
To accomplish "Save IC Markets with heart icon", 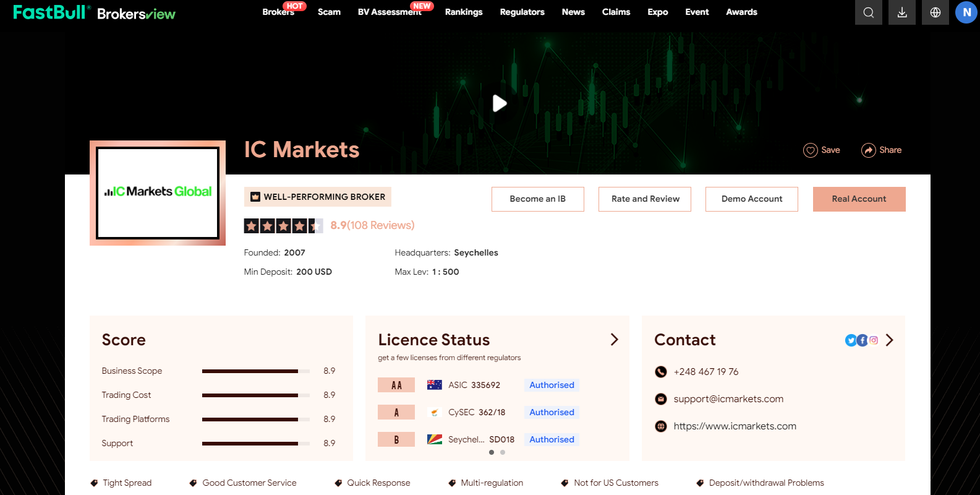I will click(821, 150).
